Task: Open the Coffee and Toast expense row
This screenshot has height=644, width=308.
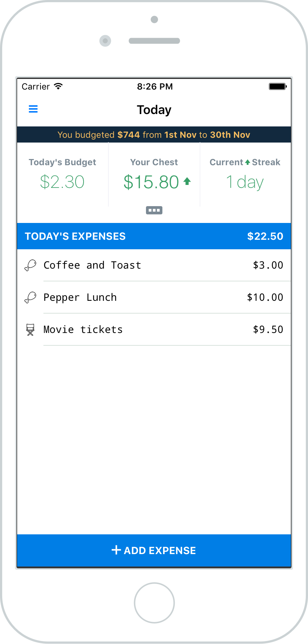Action: click(x=154, y=265)
